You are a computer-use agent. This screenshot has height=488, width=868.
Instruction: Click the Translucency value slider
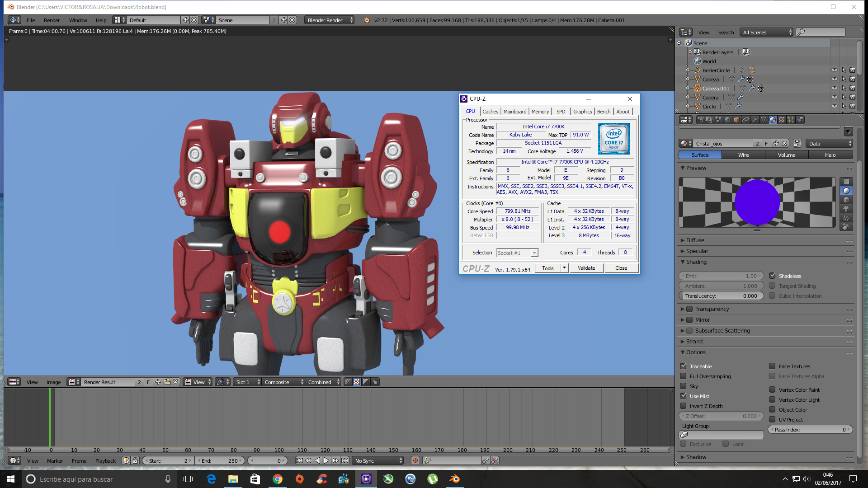coord(721,296)
